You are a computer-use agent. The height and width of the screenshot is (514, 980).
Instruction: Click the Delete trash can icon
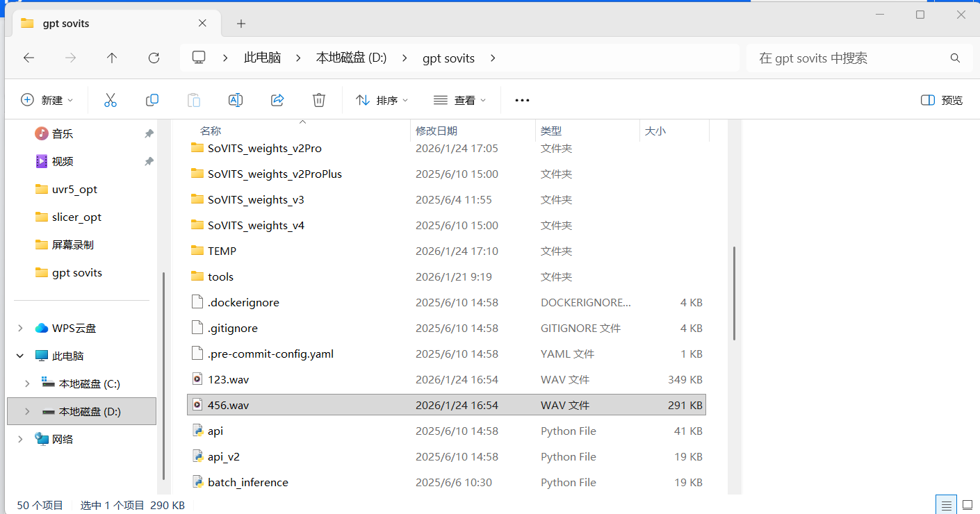319,100
